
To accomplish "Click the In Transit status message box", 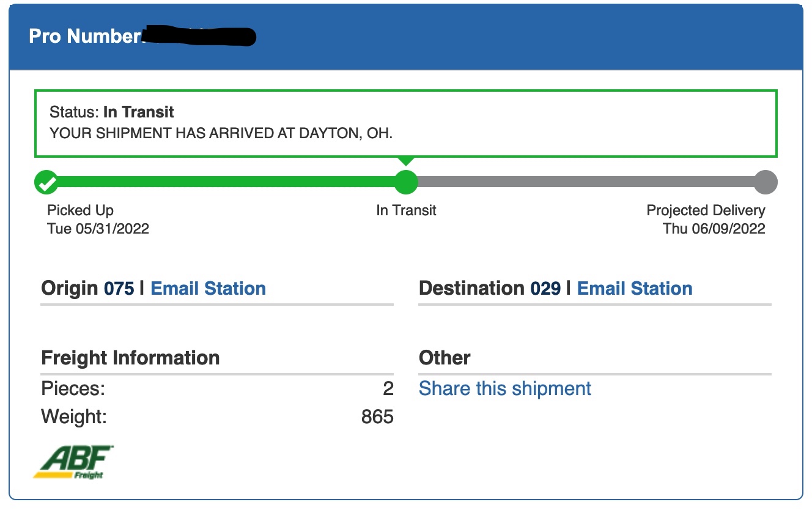I will pos(406,123).
